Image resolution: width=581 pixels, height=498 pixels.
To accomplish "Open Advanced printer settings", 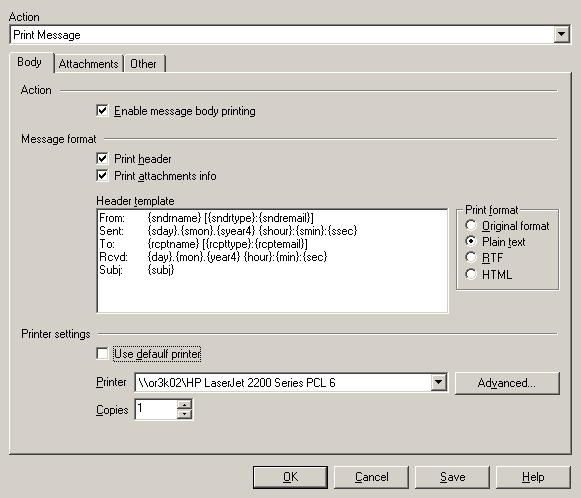I will [x=507, y=383].
